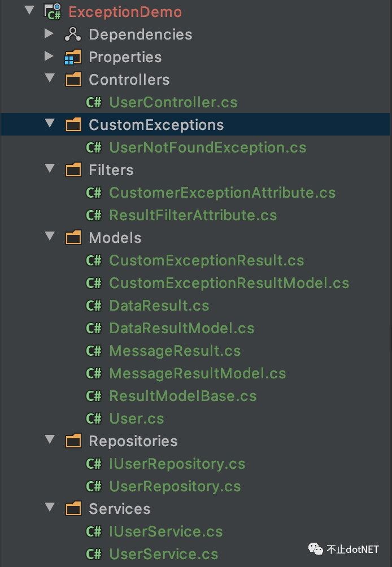Click the Dependencies node icon
392x567 pixels.
pyautogui.click(x=73, y=34)
